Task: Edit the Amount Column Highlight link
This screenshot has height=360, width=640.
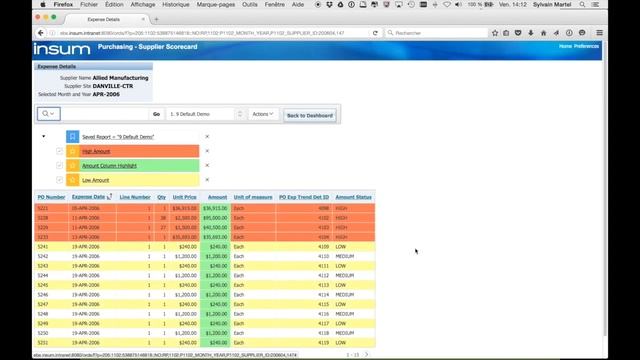Action: [109, 166]
